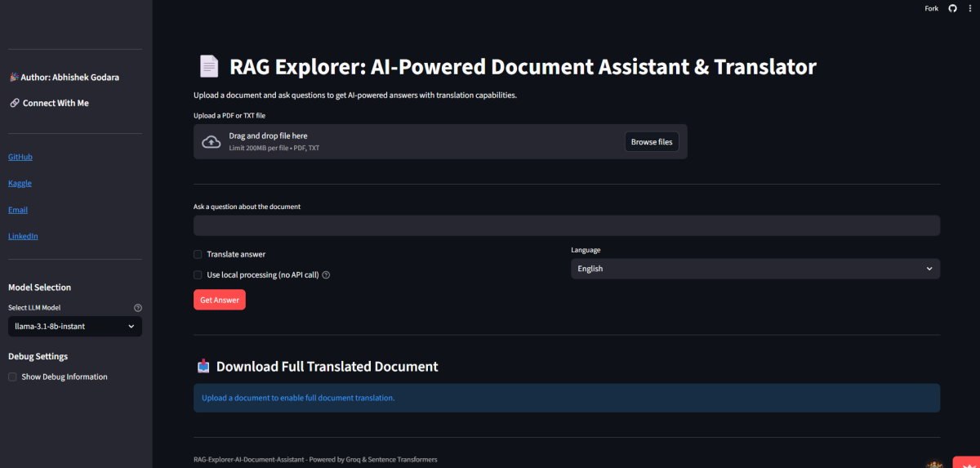Focus the document question input field

point(566,225)
